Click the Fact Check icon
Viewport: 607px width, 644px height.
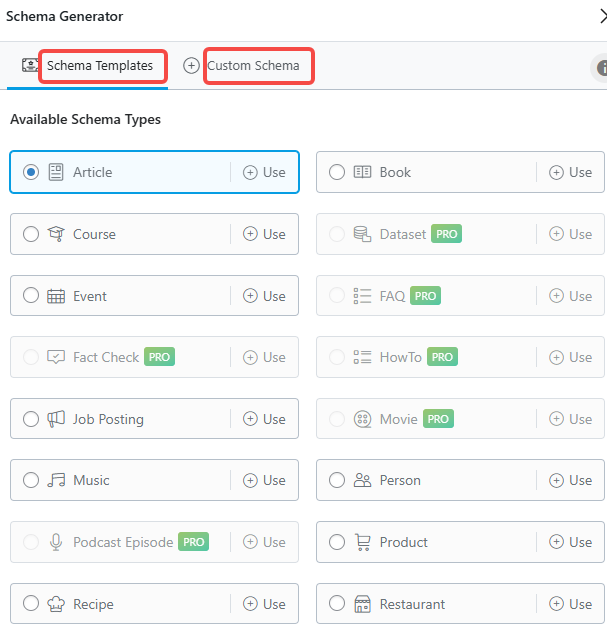56,357
